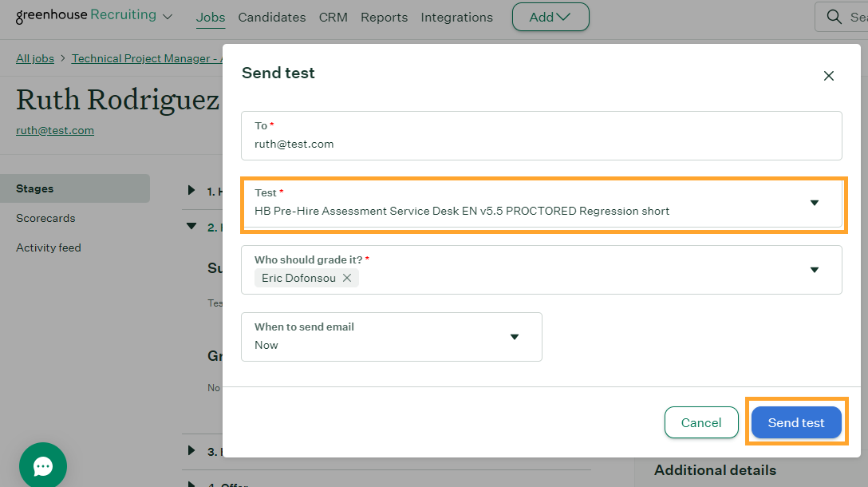Click the search magnifier icon
This screenshot has height=487, width=868.
pos(834,17)
